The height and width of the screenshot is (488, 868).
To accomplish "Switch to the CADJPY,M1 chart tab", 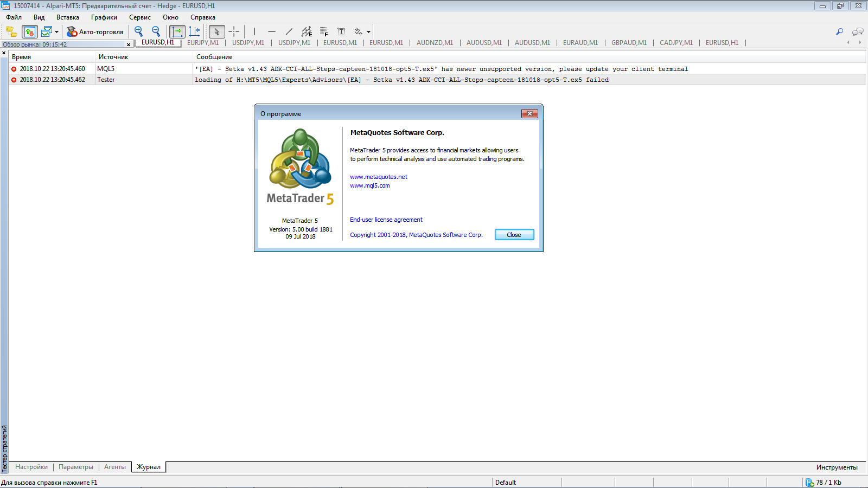I will point(676,42).
